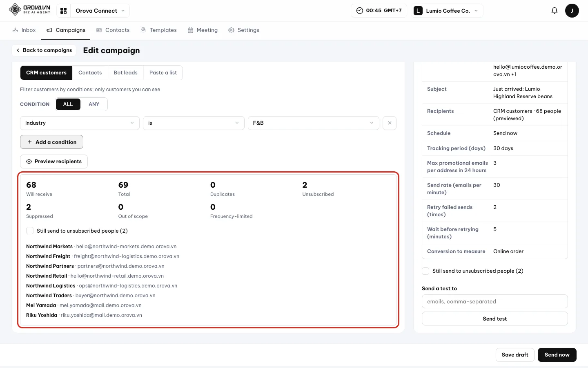This screenshot has height=368, width=588.
Task: Open the notifications bell
Action: pyautogui.click(x=554, y=11)
